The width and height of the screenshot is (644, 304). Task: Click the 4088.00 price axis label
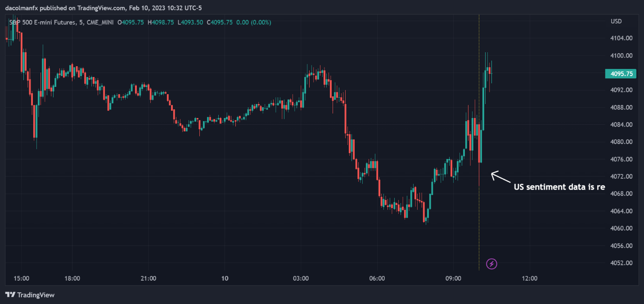(x=622, y=108)
